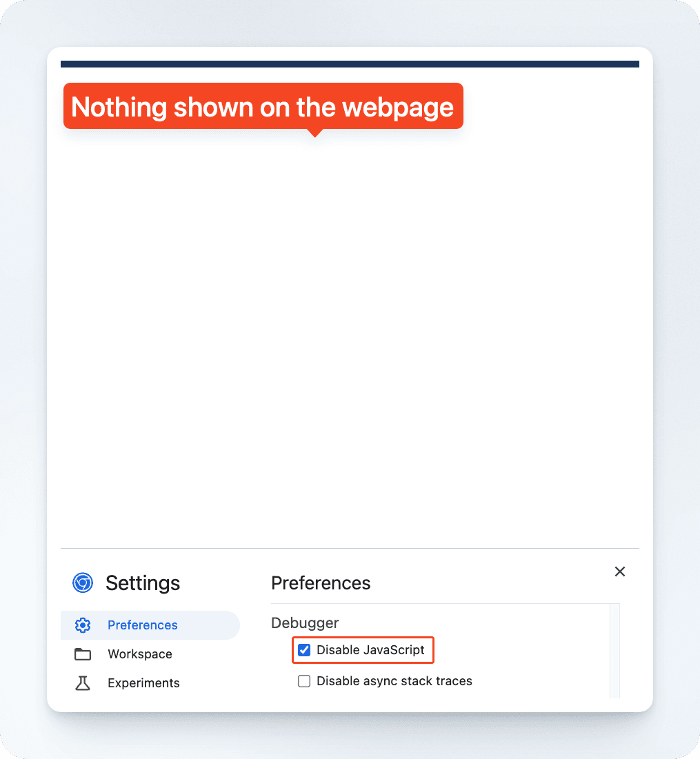Click the Experiments flask icon

click(x=83, y=683)
